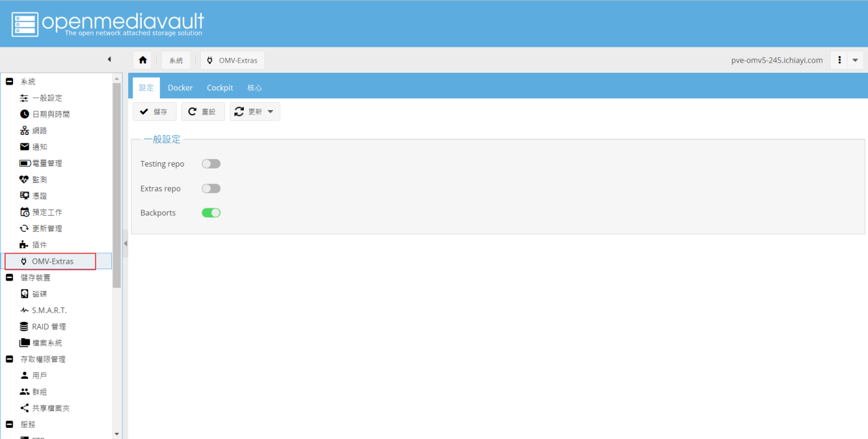The image size is (868, 439).
Task: Click the OMV-Extras breadcrumb button
Action: click(233, 60)
